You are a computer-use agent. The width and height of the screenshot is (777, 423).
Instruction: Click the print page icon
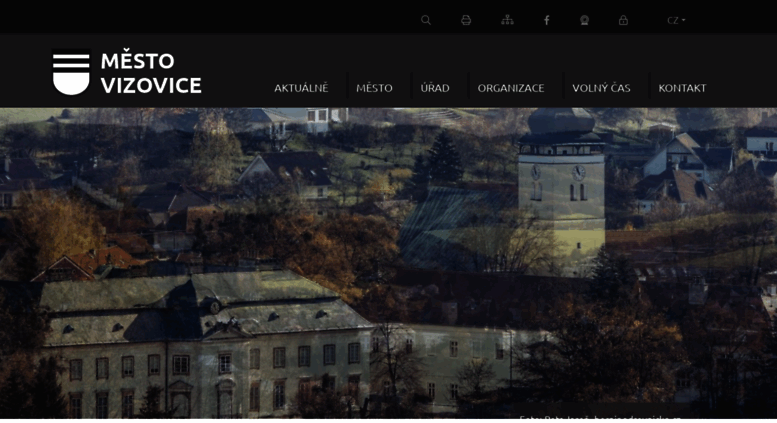[466, 20]
